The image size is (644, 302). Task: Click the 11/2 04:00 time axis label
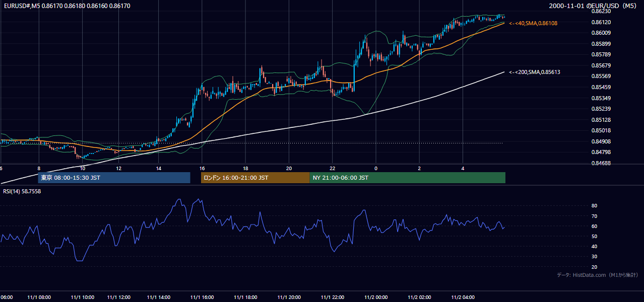[x=463, y=297]
